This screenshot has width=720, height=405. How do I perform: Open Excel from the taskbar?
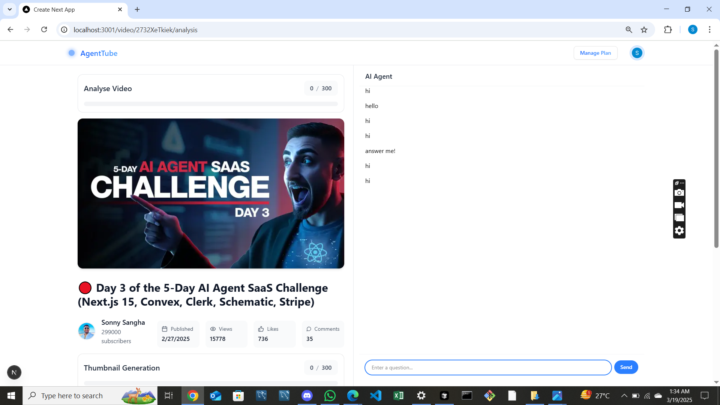[398, 395]
